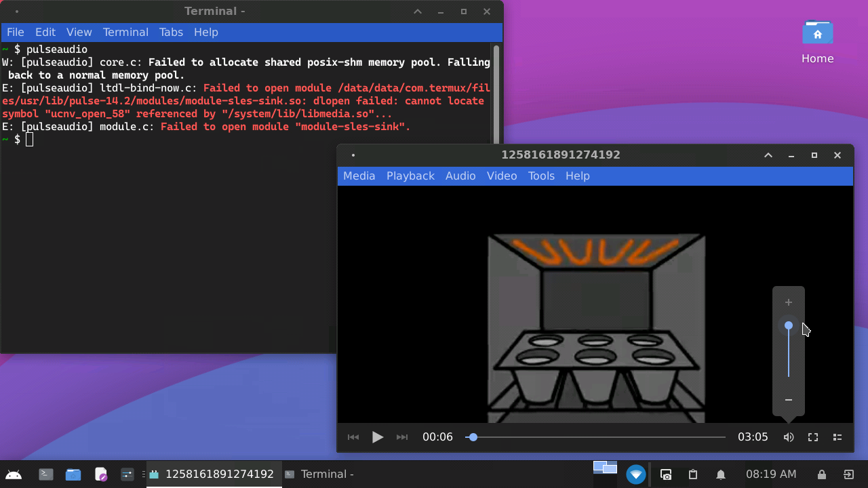Click the lock icon near the clock
The height and width of the screenshot is (488, 868).
pyautogui.click(x=821, y=474)
